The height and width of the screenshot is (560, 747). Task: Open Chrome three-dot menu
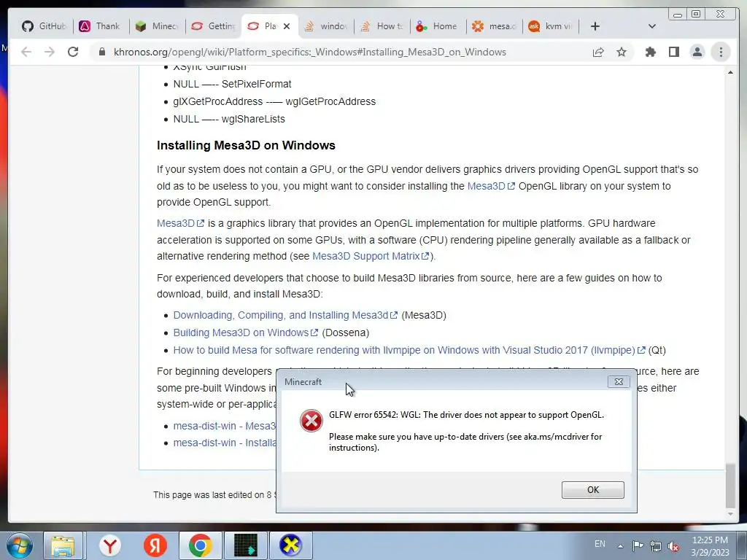(721, 52)
